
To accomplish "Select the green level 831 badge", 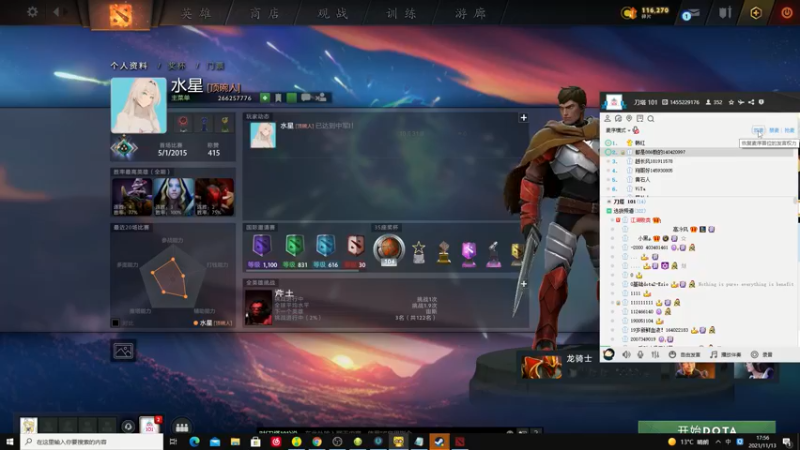I will coord(294,245).
